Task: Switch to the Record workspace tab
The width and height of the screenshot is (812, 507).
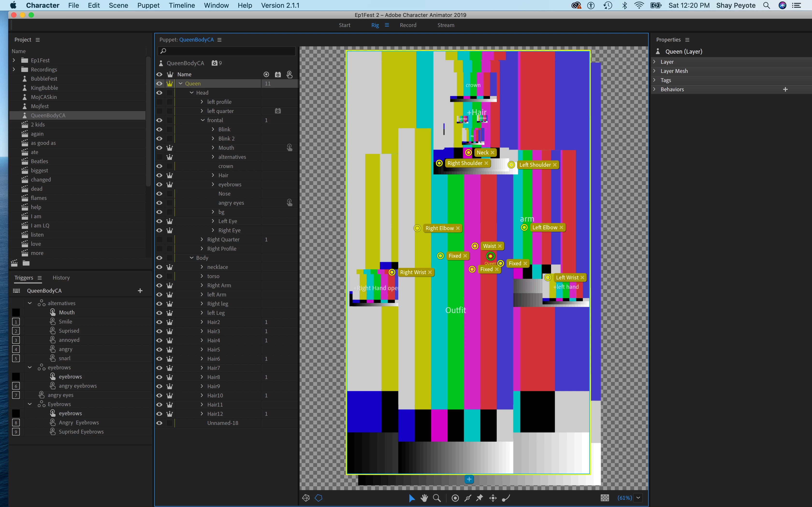Action: click(408, 25)
